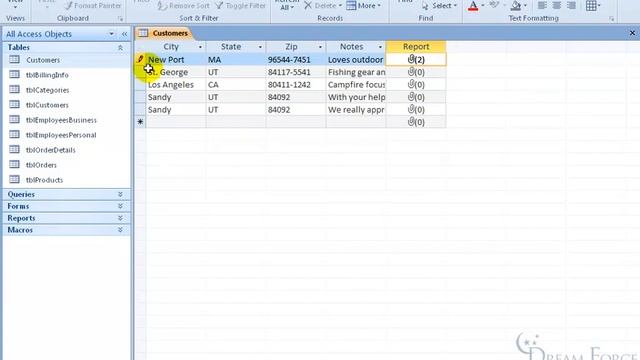
Task: Open the Zip column filter dropdown
Action: (x=320, y=47)
